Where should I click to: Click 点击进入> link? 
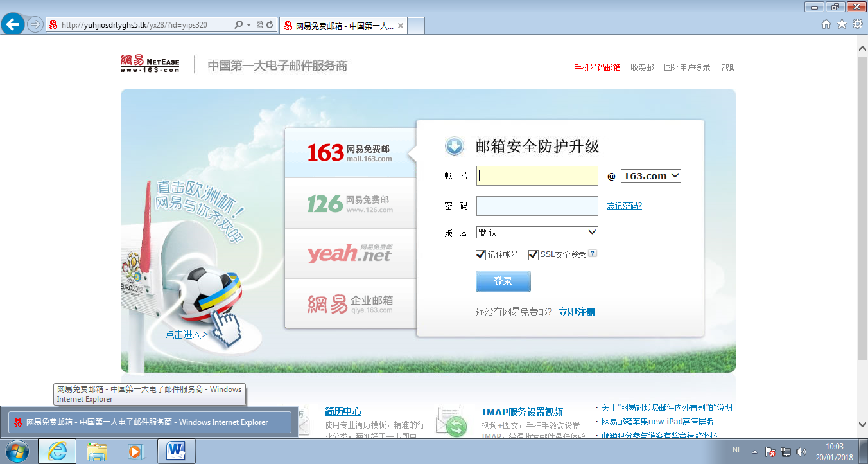pos(186,334)
